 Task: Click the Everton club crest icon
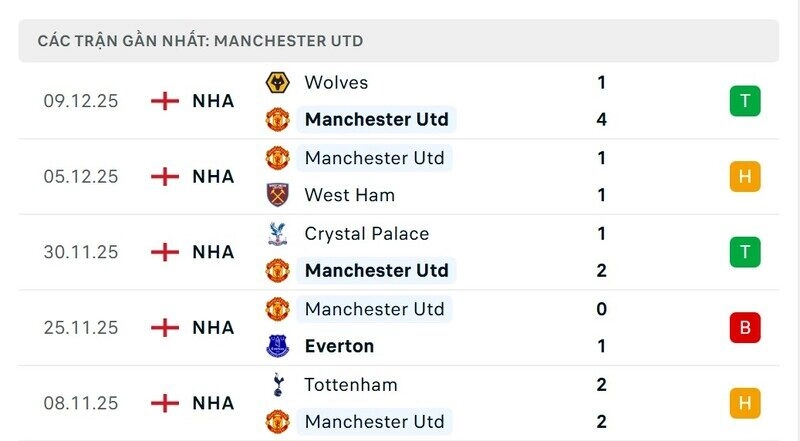point(277,346)
